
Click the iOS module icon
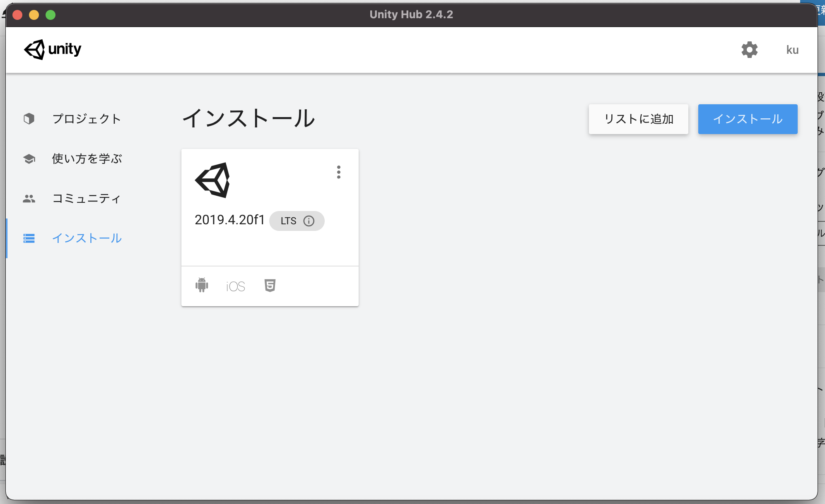[236, 286]
